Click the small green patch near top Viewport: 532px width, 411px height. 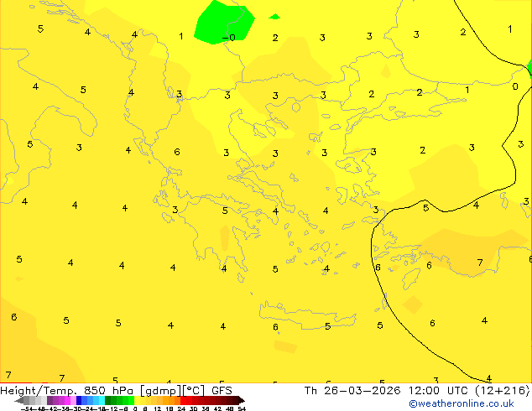274,16
